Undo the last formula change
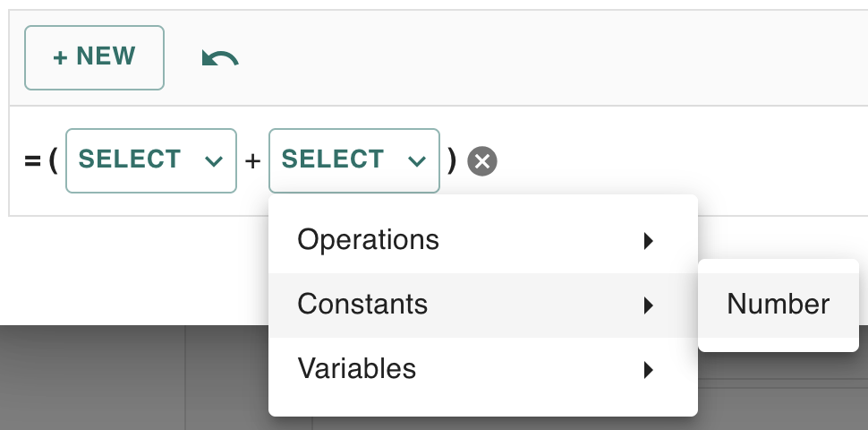Screen dimensions: 868x430 [x=220, y=59]
